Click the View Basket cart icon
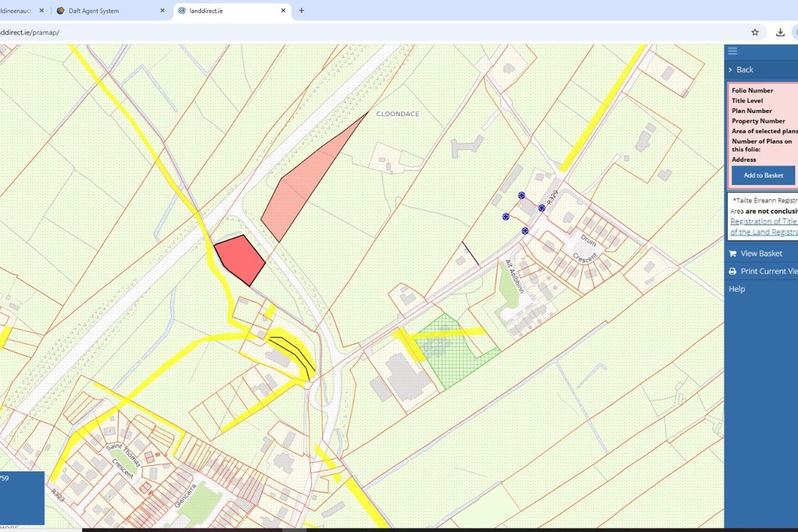 [733, 254]
